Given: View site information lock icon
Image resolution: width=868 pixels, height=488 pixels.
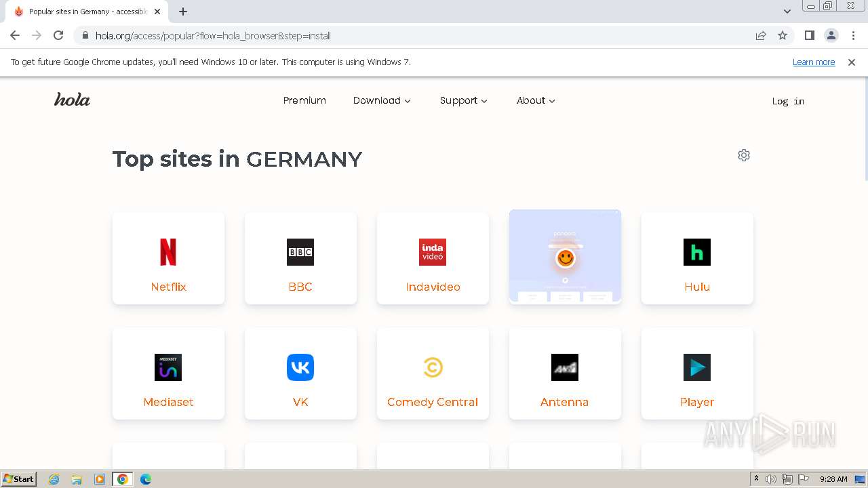Looking at the screenshot, I should 85,35.
